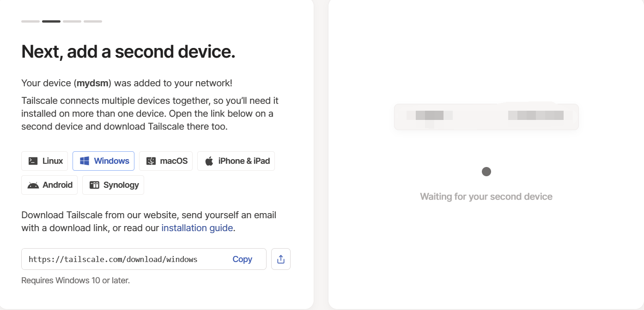Choose the macOS platform option
This screenshot has height=310, width=644.
click(166, 161)
